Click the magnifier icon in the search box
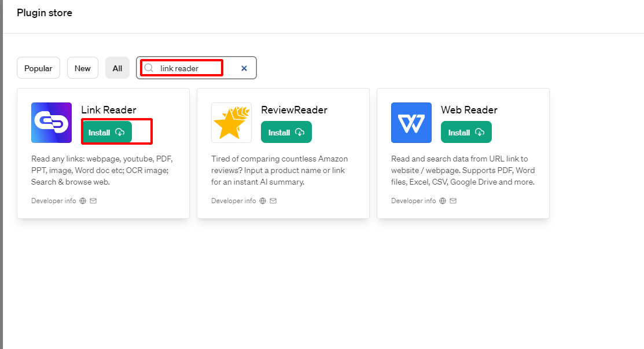Screen dimensions: 644x349 [x=149, y=68]
